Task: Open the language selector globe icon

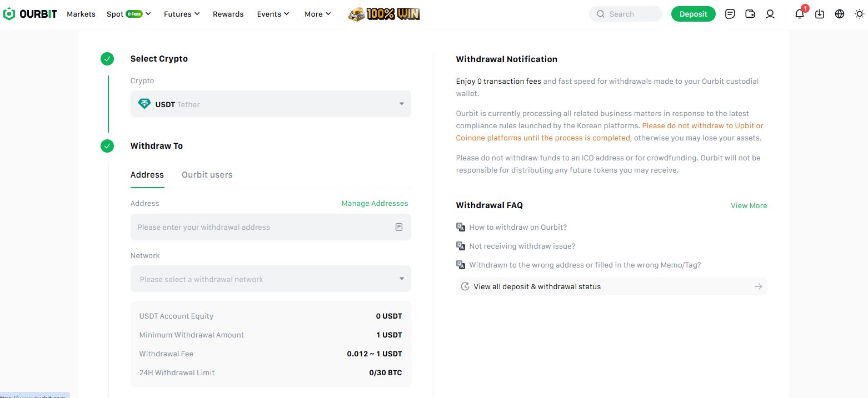Action: pyautogui.click(x=839, y=14)
